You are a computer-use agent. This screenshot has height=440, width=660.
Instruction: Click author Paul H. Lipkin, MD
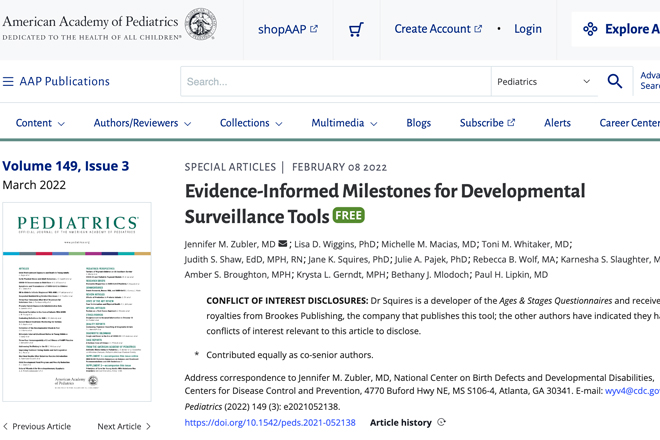point(511,275)
